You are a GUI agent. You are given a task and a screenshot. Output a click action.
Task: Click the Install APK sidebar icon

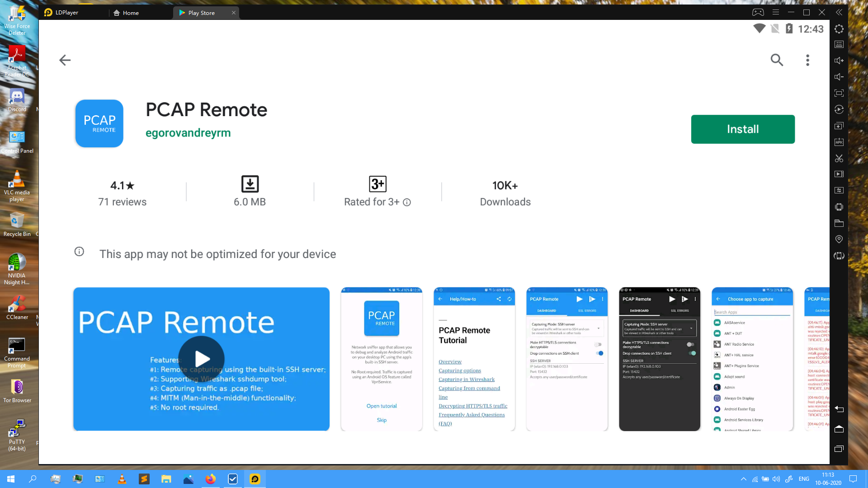click(839, 142)
